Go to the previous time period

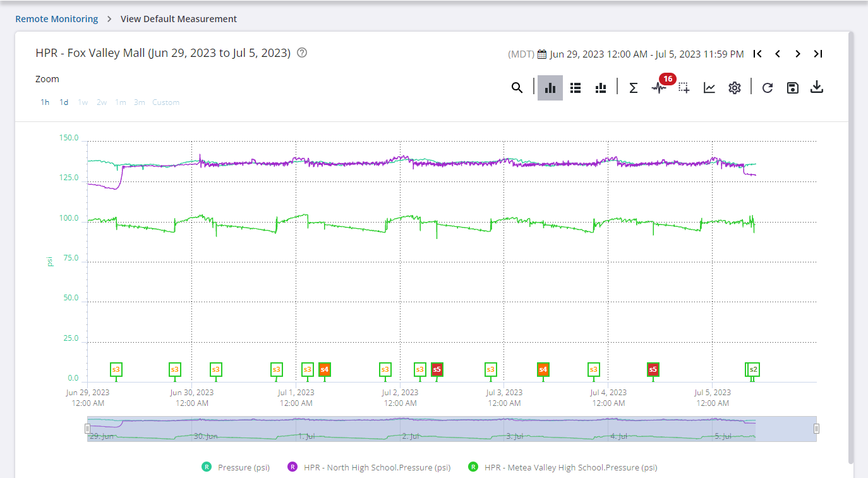778,54
